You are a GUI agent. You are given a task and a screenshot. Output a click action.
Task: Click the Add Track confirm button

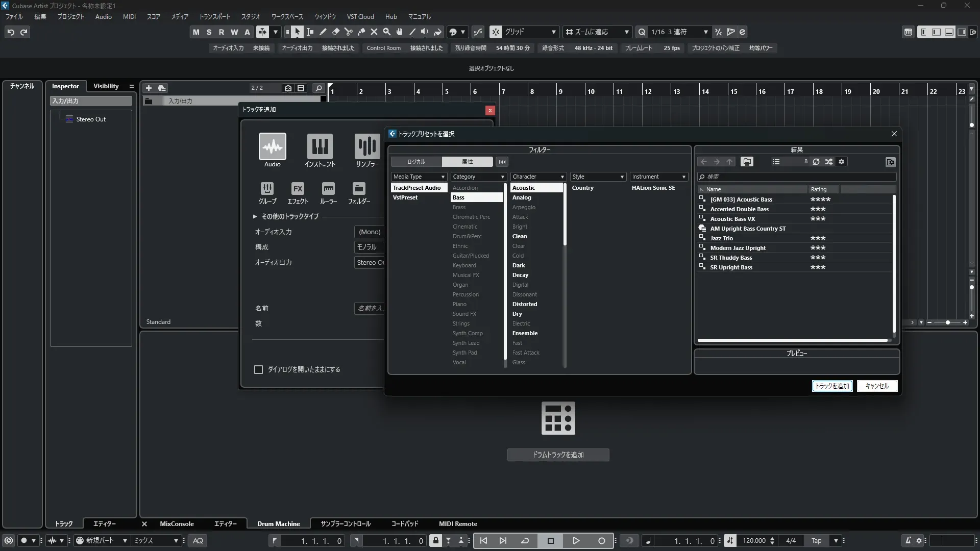[832, 386]
